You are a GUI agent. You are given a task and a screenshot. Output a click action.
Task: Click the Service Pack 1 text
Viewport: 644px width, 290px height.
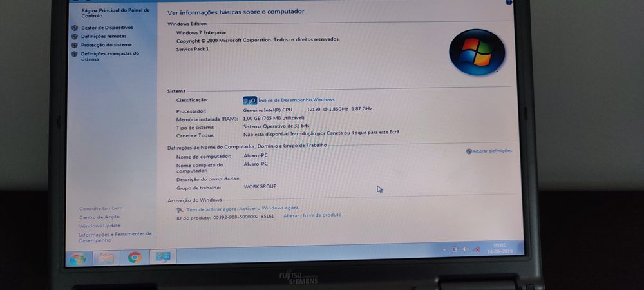tap(192, 49)
